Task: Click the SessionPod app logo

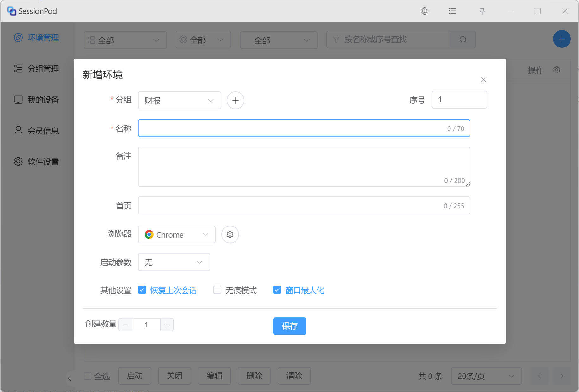Action: pyautogui.click(x=12, y=11)
